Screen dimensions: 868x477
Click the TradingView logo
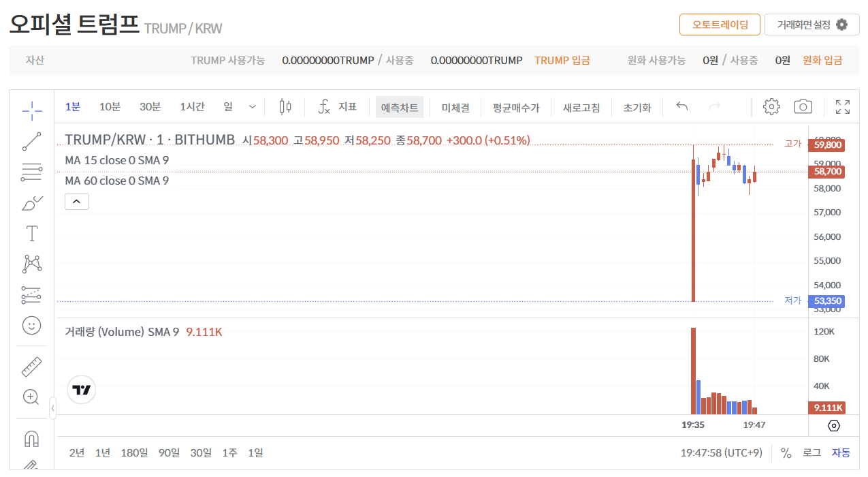coord(82,390)
